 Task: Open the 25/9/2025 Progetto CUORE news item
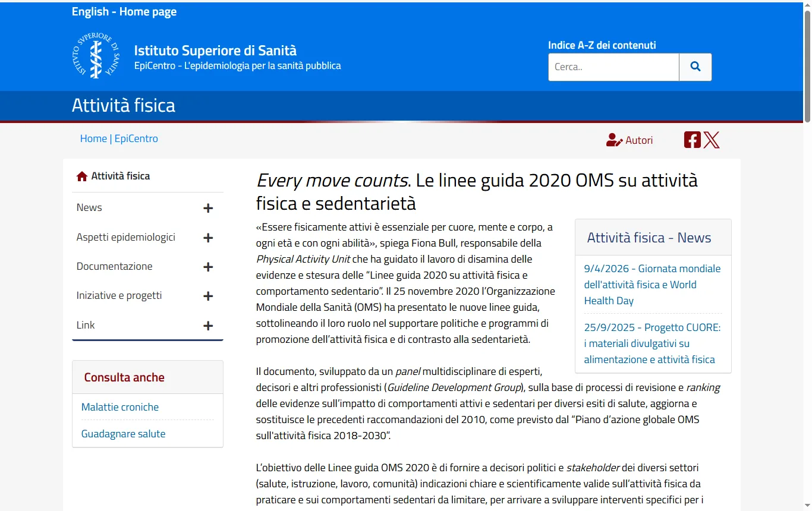[x=653, y=343]
